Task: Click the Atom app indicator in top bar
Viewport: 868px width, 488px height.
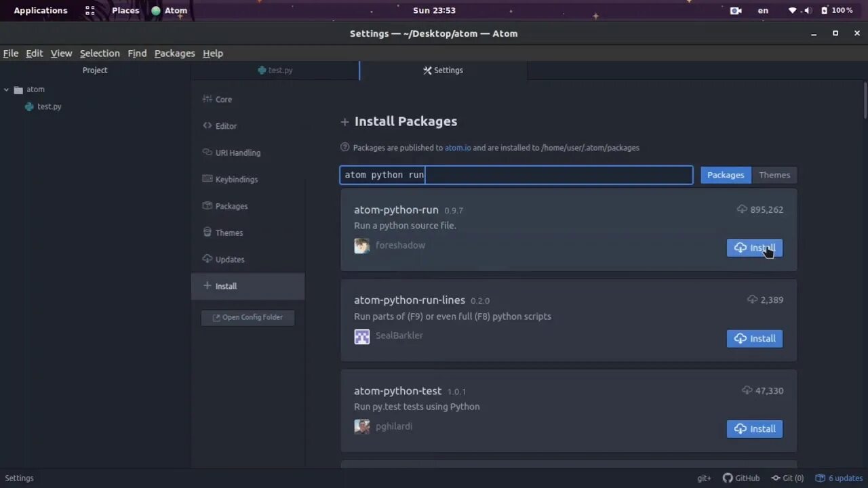Action: tap(170, 10)
